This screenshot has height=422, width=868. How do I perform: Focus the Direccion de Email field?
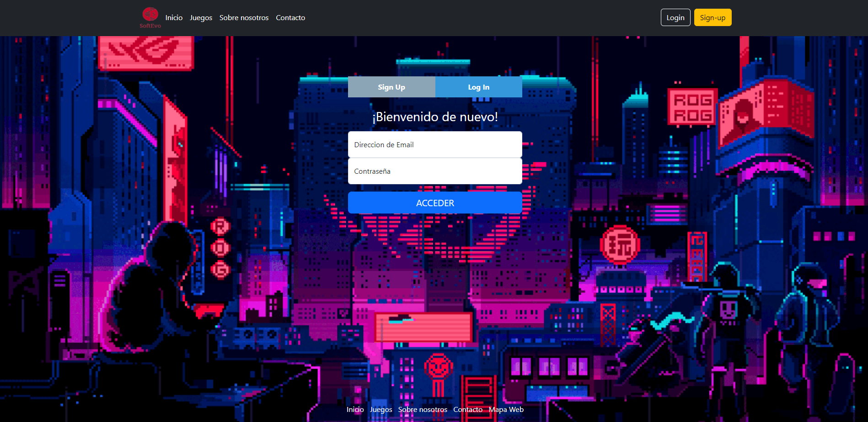(x=435, y=144)
